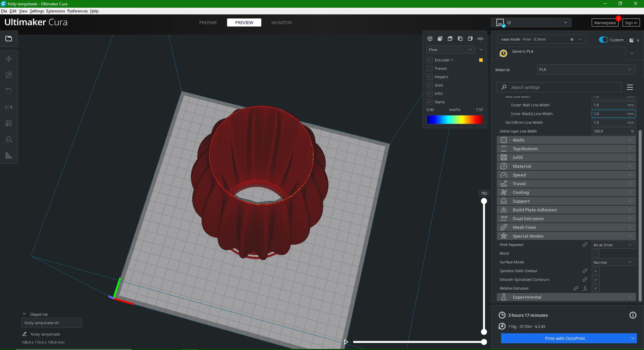Select the Scale tool

point(9,75)
